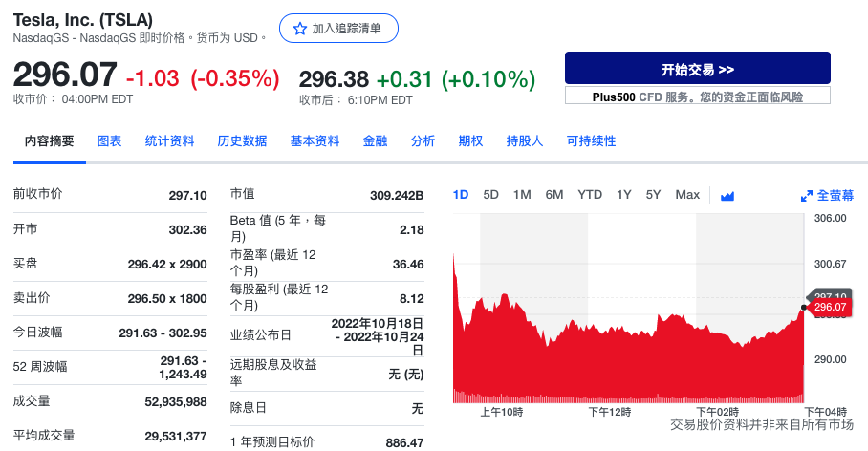This screenshot has width=868, height=451.
Task: Click the 上午10時 time axis label
Action: (502, 412)
